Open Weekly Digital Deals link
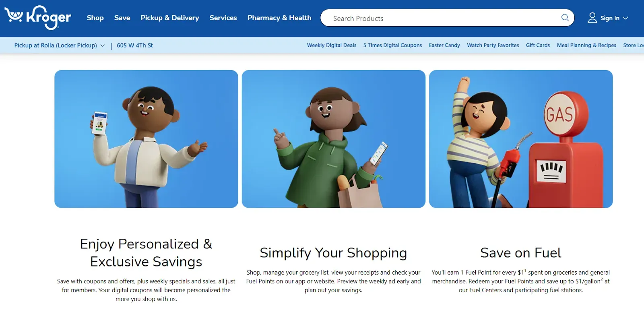 pyautogui.click(x=332, y=45)
